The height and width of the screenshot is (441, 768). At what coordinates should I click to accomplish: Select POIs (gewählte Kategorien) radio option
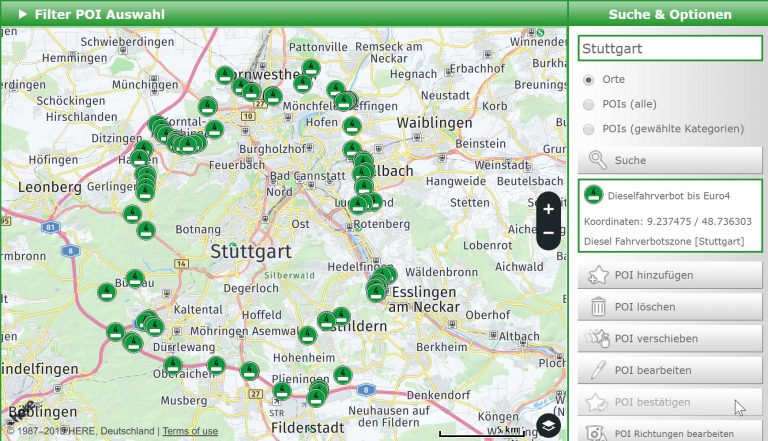click(589, 129)
